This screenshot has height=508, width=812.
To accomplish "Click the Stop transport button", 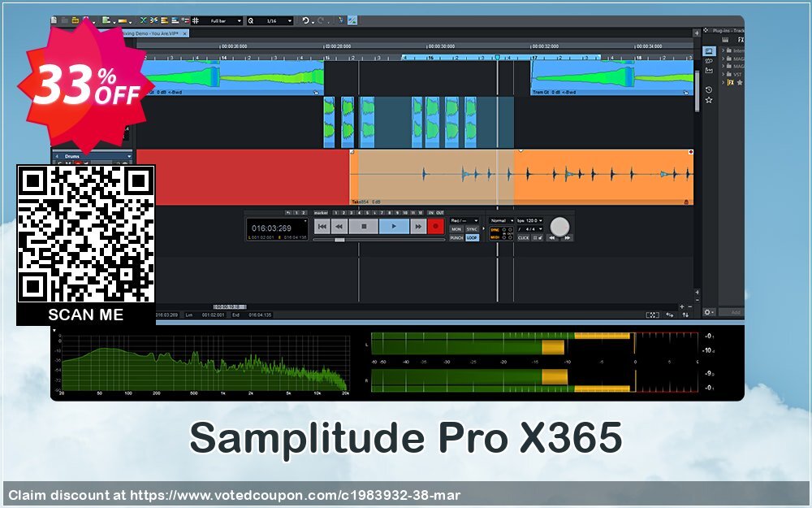I will (364, 227).
